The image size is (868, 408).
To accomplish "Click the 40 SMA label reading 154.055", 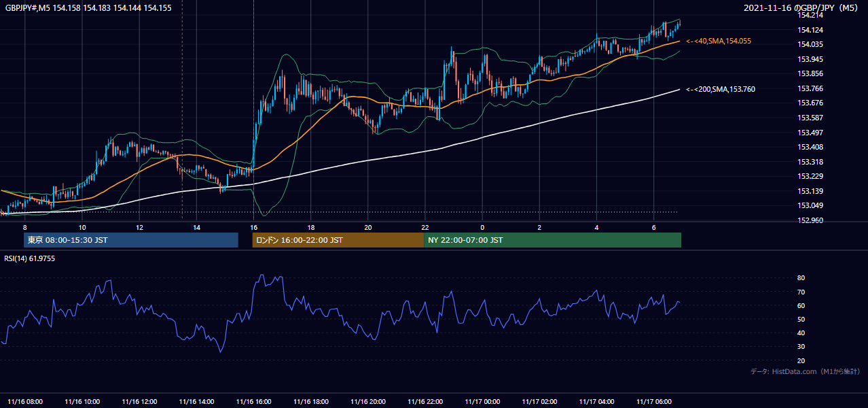I will (x=719, y=41).
